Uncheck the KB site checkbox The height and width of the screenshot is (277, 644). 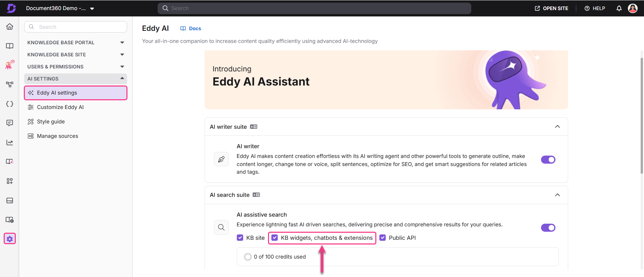[240, 238]
